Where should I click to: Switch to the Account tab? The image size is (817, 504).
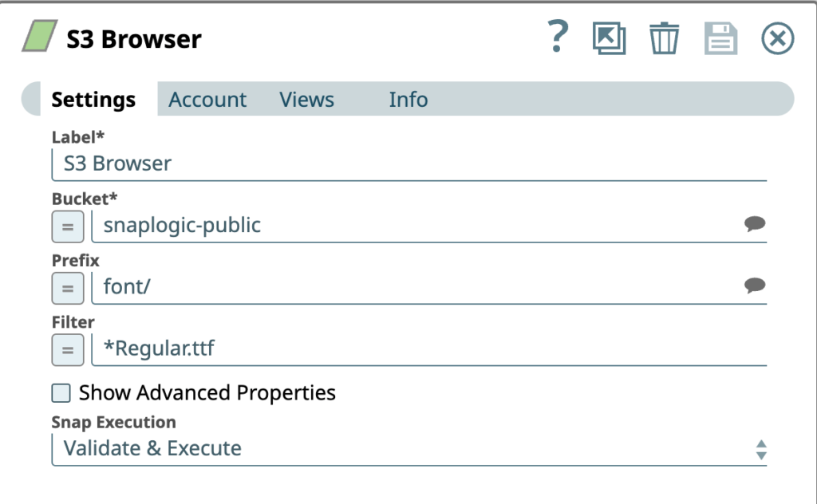point(207,99)
